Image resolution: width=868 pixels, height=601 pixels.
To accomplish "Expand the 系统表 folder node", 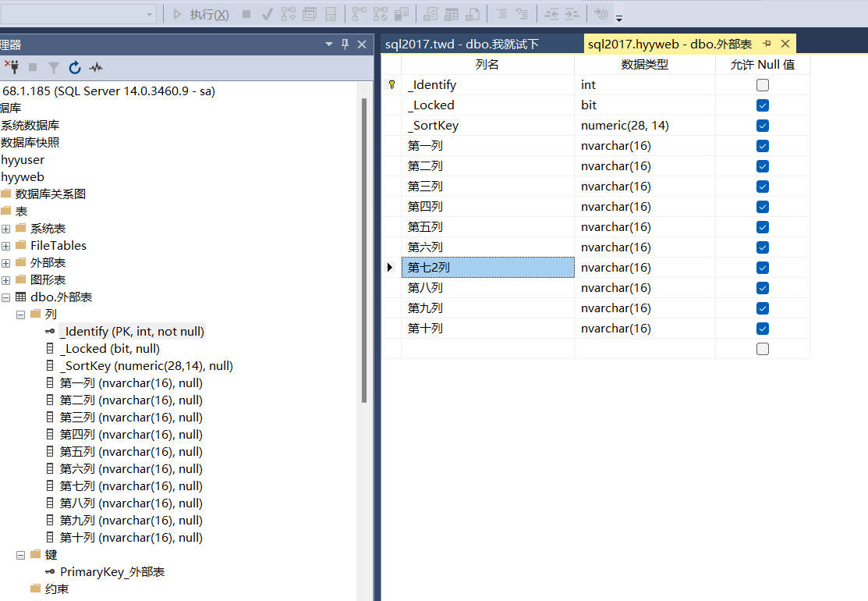I will point(6,229).
